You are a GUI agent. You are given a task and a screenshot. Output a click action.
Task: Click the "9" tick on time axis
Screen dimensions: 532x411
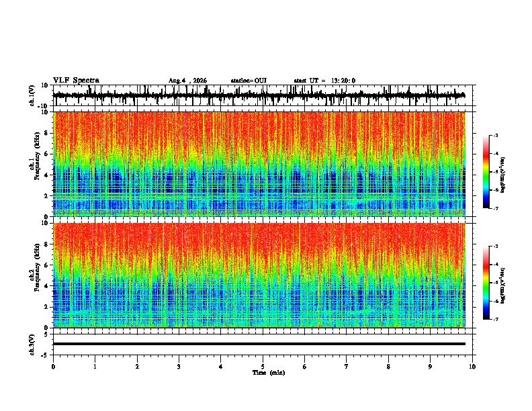tap(430, 367)
